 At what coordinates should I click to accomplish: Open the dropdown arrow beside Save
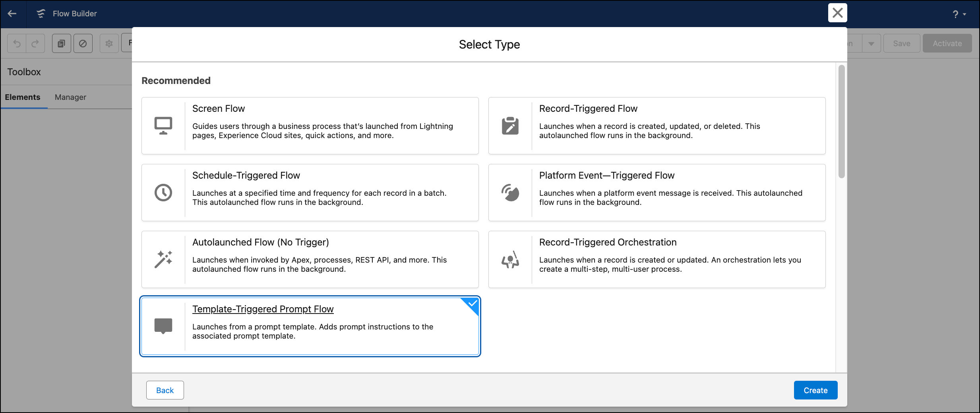coord(871,43)
